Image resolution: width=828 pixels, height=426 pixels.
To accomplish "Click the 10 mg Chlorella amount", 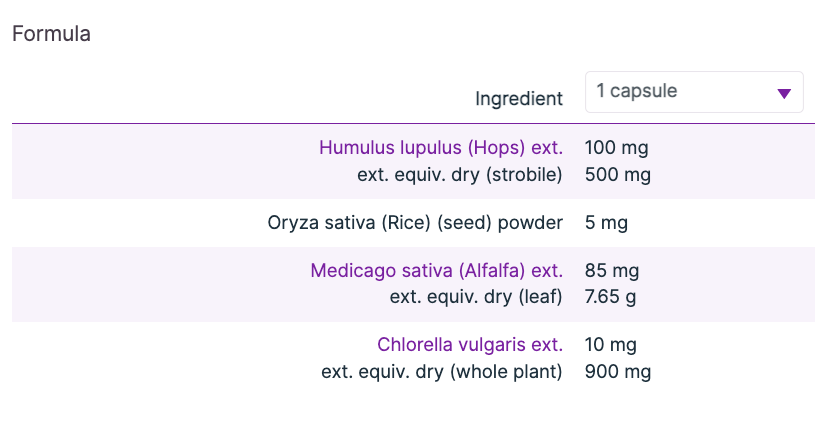I will [611, 345].
